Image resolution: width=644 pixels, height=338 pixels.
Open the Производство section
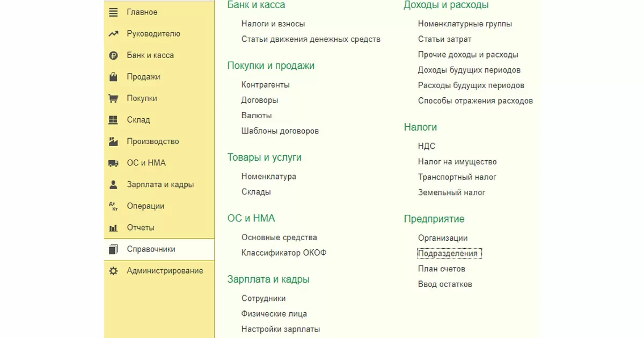pyautogui.click(x=153, y=141)
